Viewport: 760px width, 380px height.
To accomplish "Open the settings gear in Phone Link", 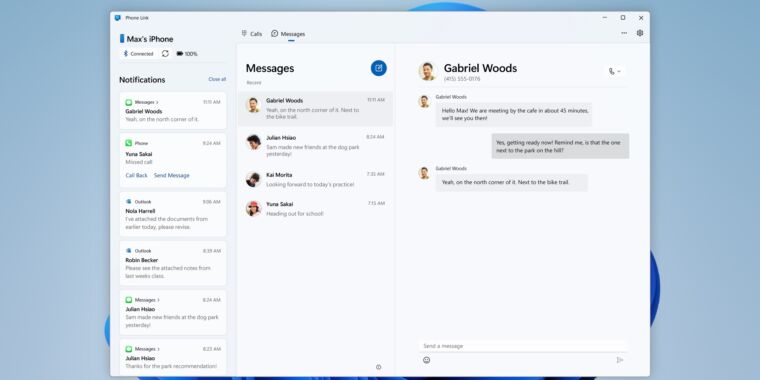I will pyautogui.click(x=640, y=33).
